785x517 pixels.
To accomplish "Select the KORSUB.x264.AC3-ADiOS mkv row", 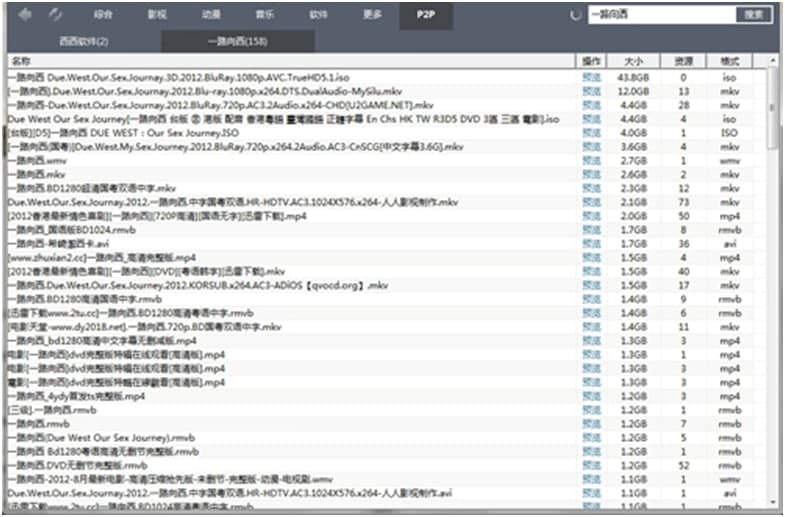I will pyautogui.click(x=198, y=286).
